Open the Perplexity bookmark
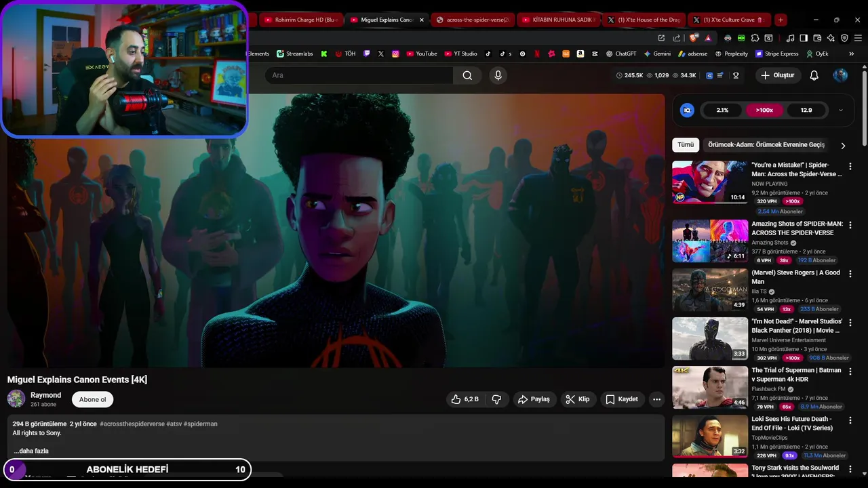This screenshot has width=868, height=488. pyautogui.click(x=730, y=54)
